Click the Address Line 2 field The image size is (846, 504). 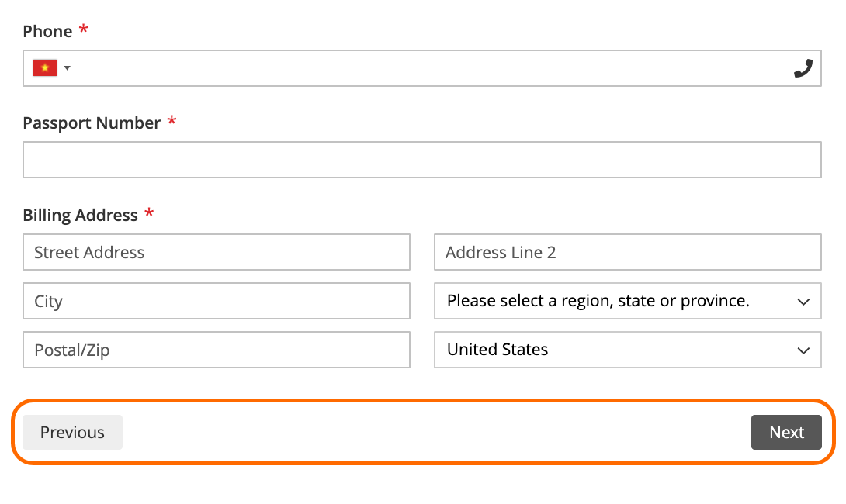[x=627, y=252]
